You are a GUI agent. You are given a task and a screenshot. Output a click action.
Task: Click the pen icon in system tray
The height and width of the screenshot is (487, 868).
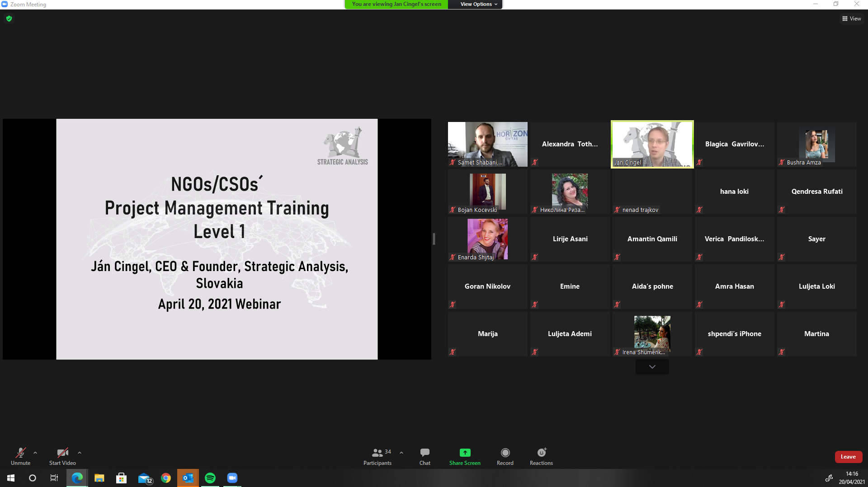829,478
